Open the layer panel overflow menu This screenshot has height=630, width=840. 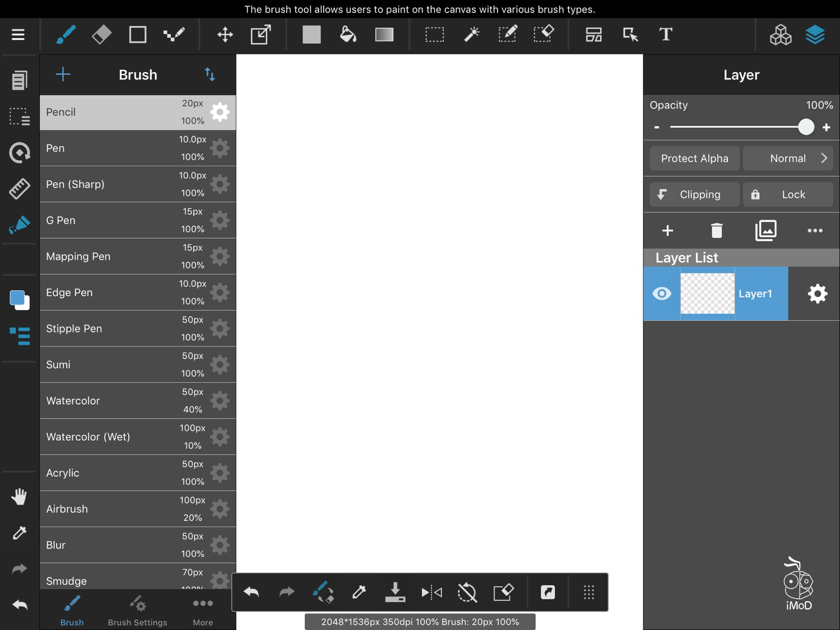click(815, 231)
